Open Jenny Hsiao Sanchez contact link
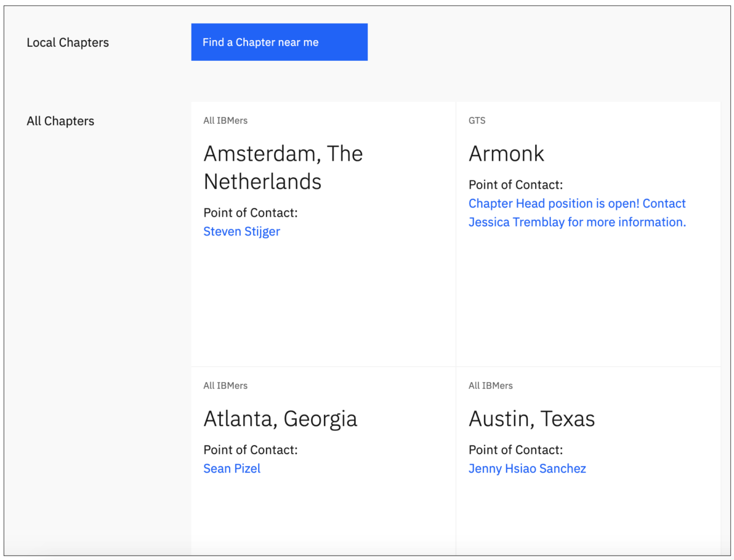The width and height of the screenshot is (734, 560). (527, 468)
